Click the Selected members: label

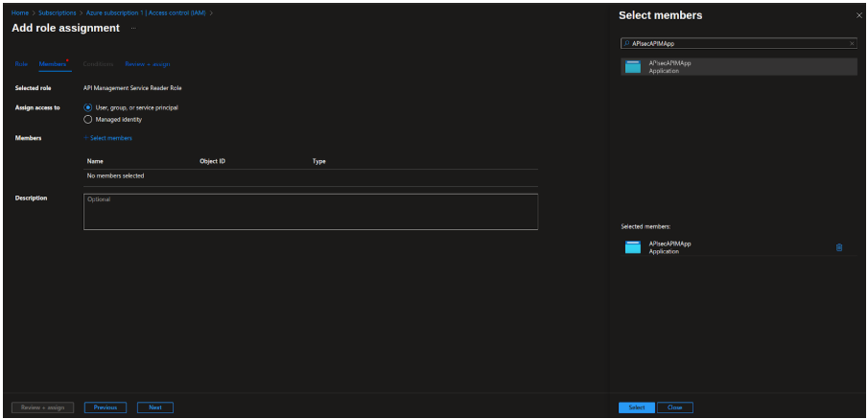pyautogui.click(x=645, y=227)
